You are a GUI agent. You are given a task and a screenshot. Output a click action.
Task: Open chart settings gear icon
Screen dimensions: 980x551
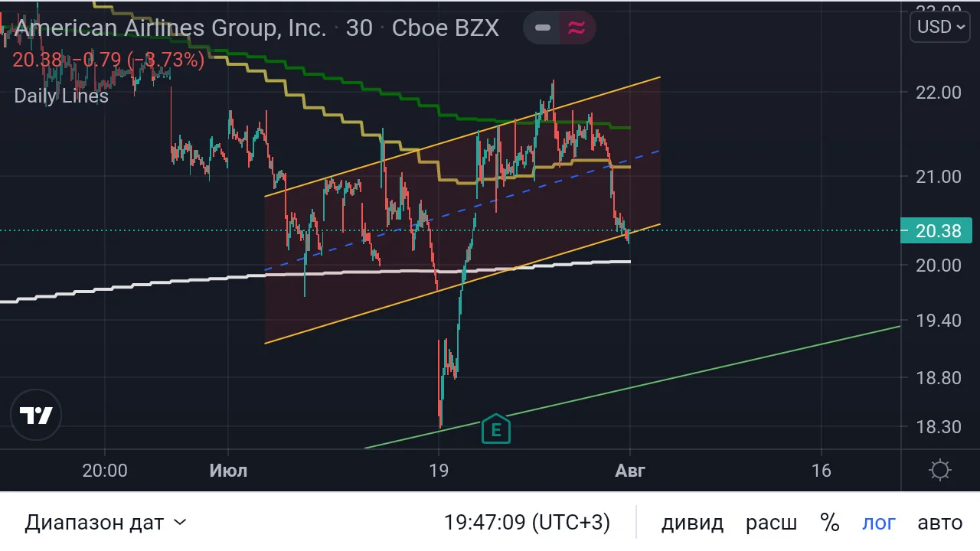(x=939, y=470)
